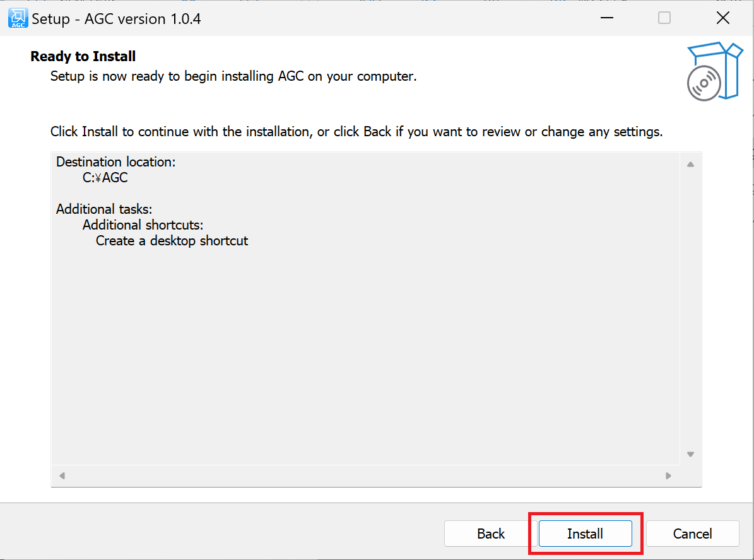Click "Create a desktop shortcut" summary line

coord(172,241)
